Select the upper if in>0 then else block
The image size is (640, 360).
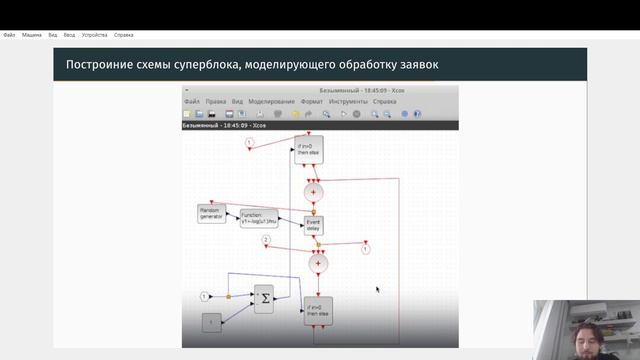309,150
